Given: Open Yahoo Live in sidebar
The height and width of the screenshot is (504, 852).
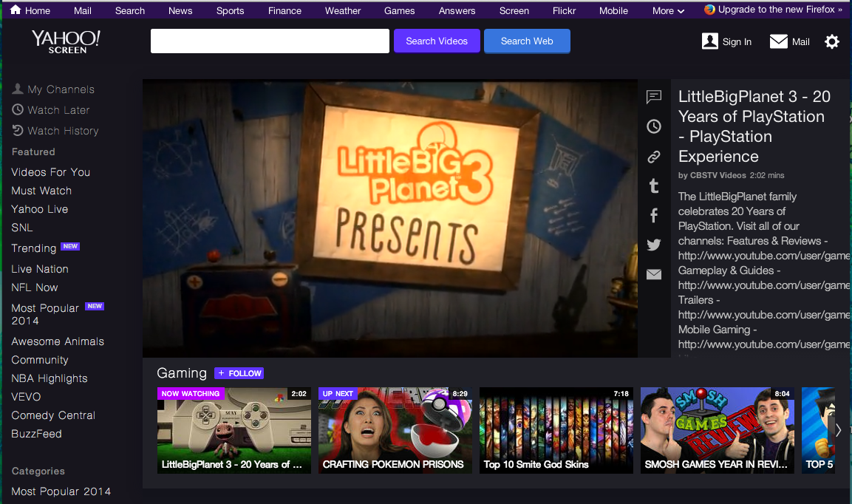Looking at the screenshot, I should [40, 209].
